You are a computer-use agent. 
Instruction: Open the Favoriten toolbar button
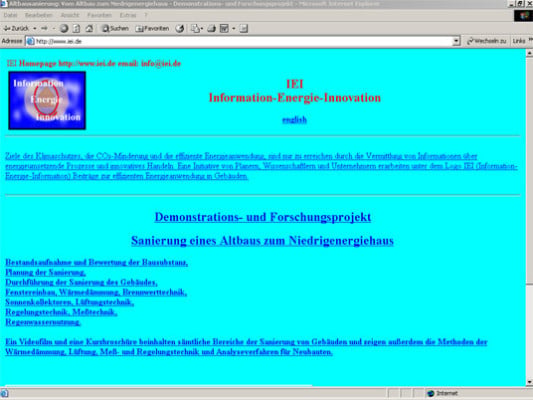point(152,29)
